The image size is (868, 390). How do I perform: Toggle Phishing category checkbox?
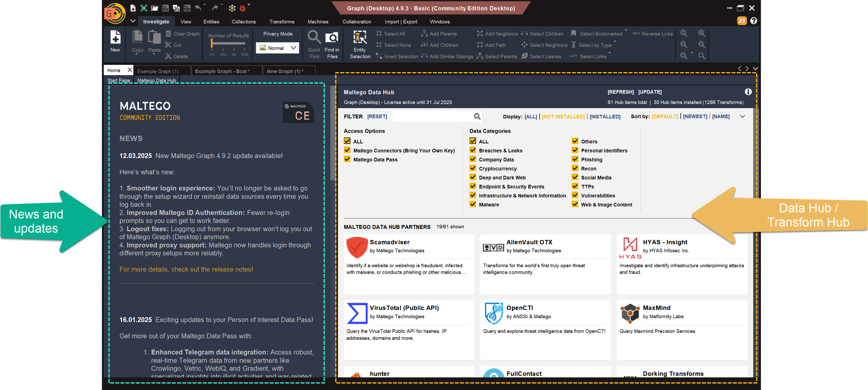click(575, 159)
